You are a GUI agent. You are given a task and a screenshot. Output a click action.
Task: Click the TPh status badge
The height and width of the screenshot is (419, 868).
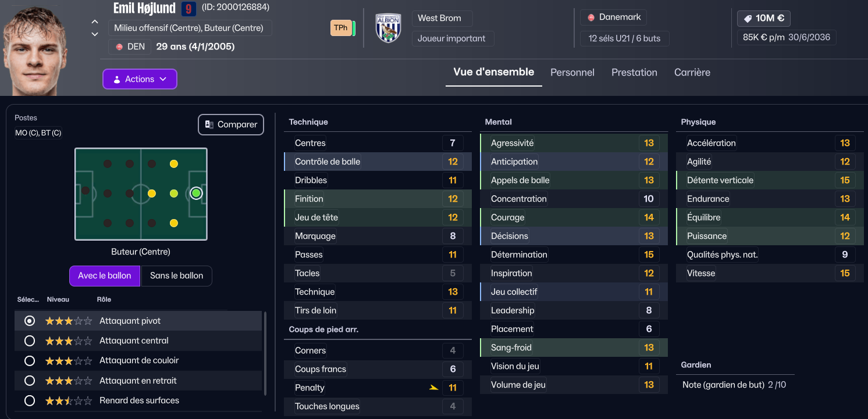coord(341,27)
